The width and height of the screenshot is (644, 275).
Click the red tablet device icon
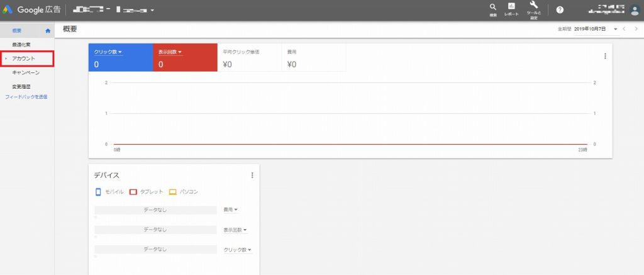[133, 192]
